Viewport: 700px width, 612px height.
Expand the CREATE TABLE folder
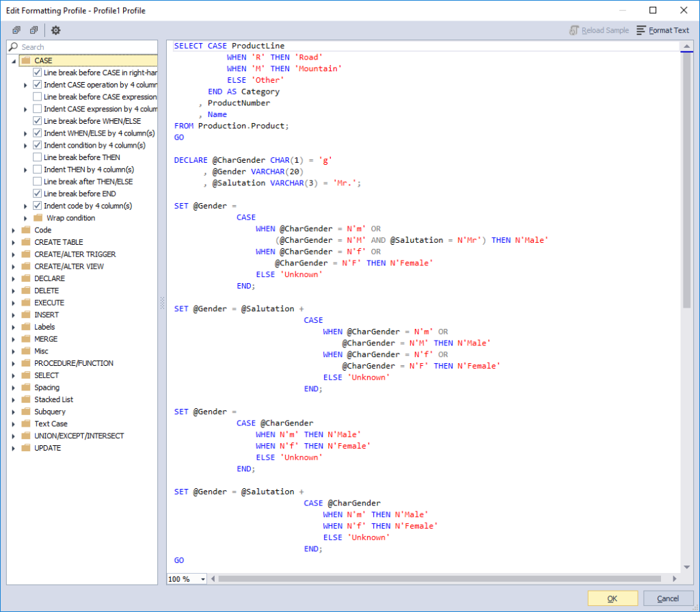click(x=14, y=242)
